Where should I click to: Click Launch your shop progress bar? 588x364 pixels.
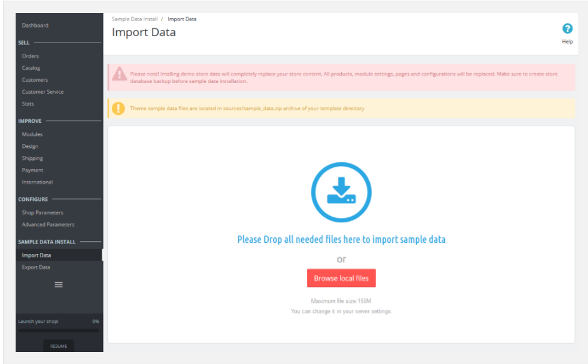point(59,331)
